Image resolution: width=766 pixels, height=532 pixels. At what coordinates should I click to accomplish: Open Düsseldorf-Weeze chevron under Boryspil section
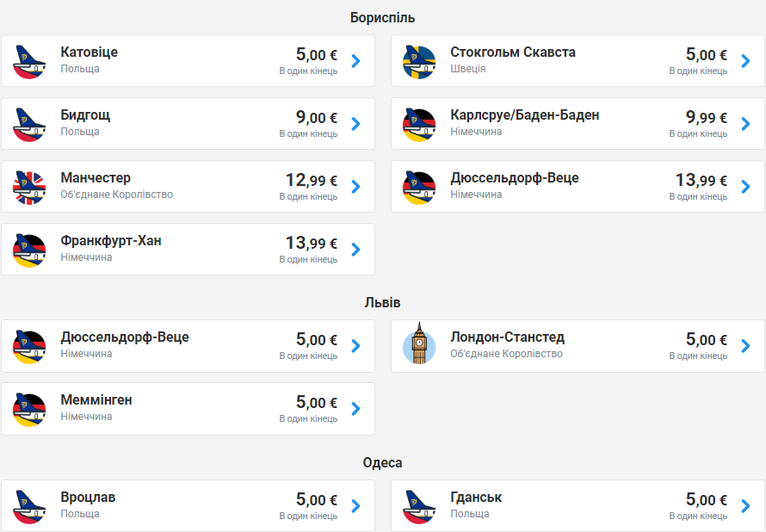point(745,187)
